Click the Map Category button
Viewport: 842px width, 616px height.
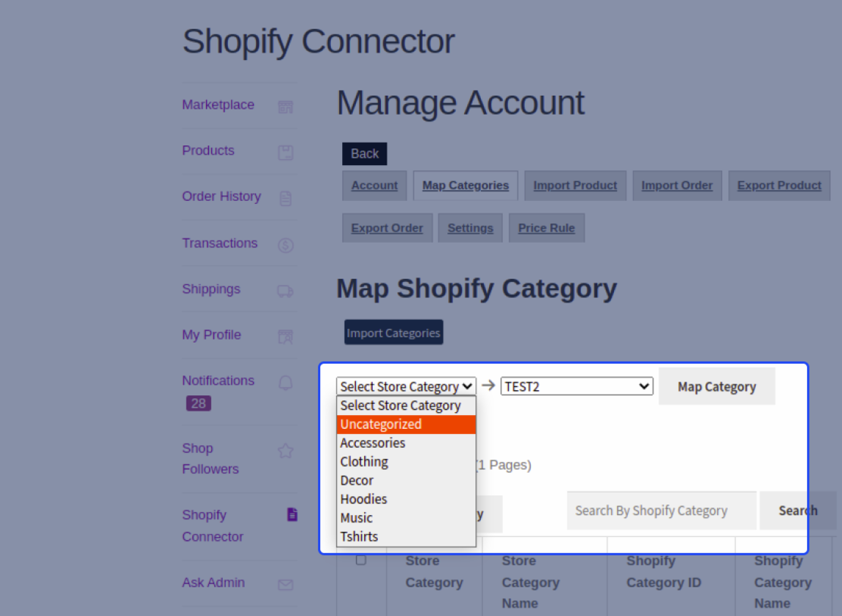[716, 386]
